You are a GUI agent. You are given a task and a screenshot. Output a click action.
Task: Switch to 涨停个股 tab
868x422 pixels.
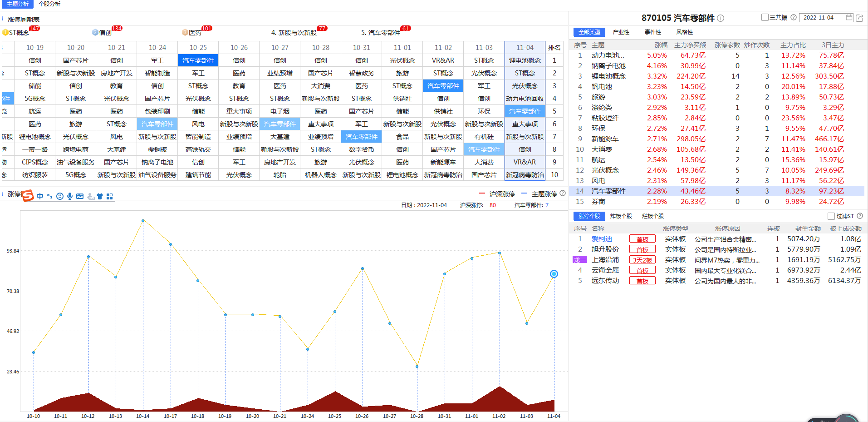coord(589,216)
